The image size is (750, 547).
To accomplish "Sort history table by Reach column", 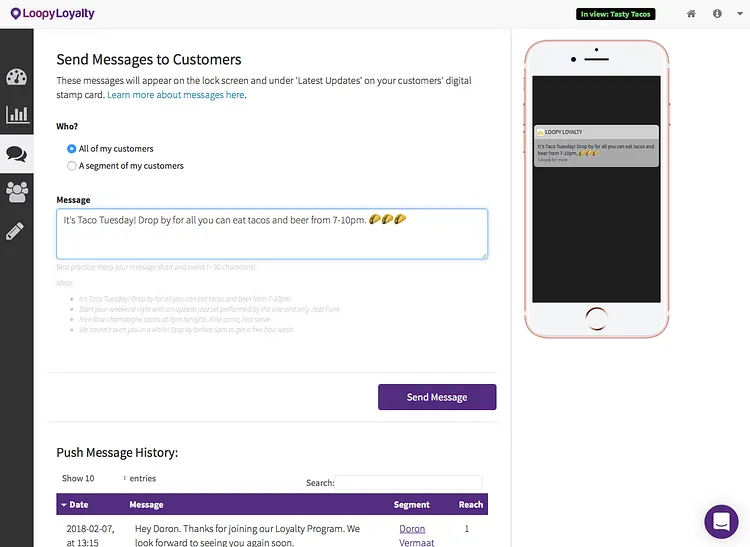I will 471,504.
